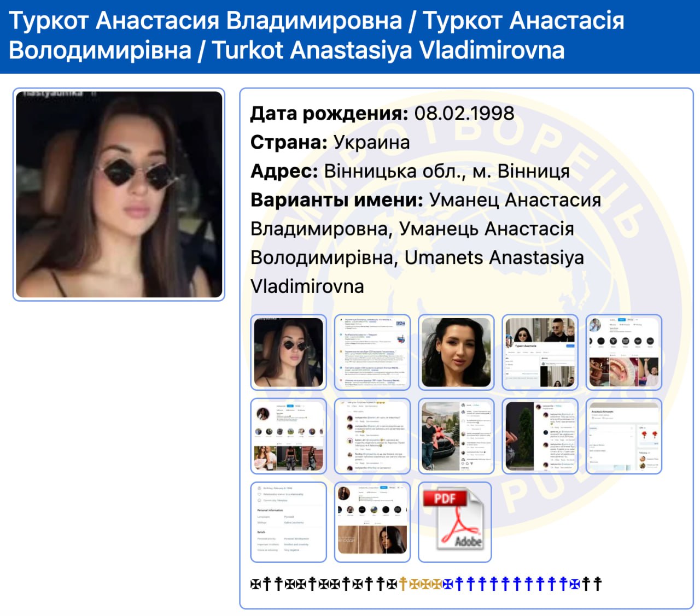The width and height of the screenshot is (700, 616).
Task: Open the Adobe PDF document icon
Action: pyautogui.click(x=455, y=521)
